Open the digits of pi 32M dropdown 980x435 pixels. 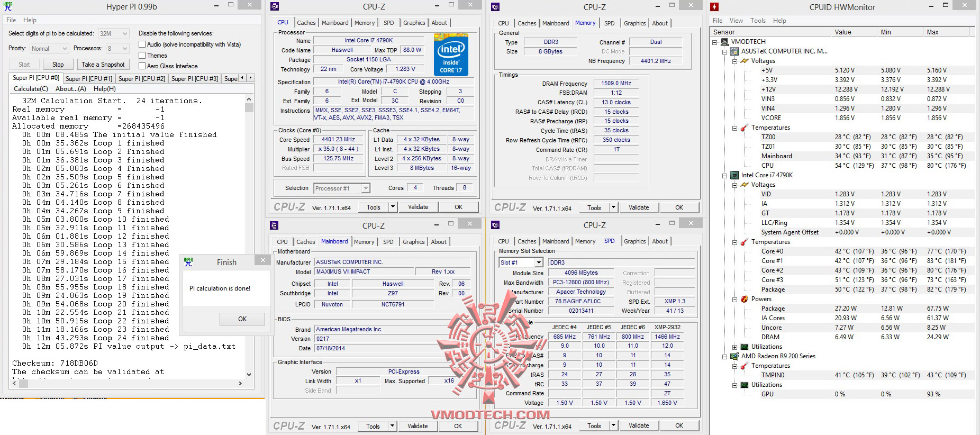point(113,33)
